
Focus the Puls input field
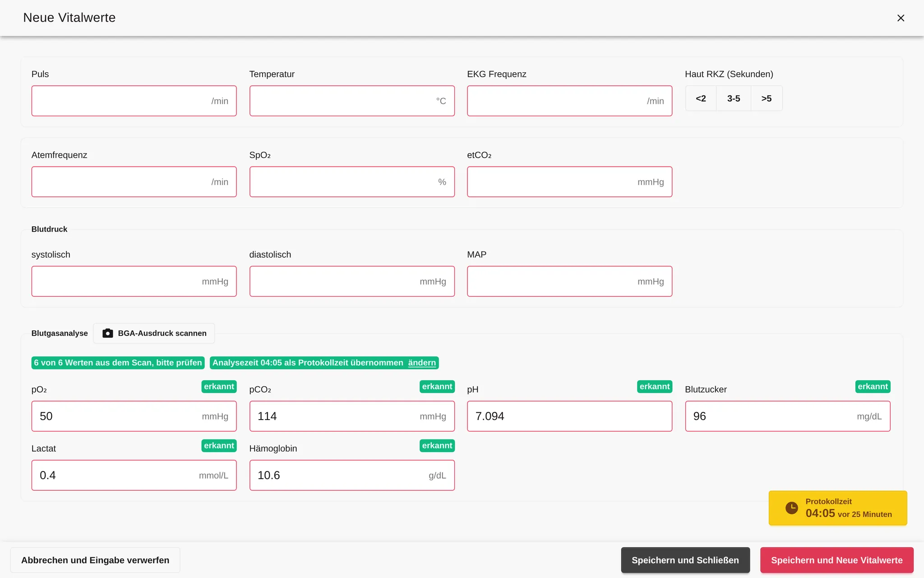[x=134, y=101]
